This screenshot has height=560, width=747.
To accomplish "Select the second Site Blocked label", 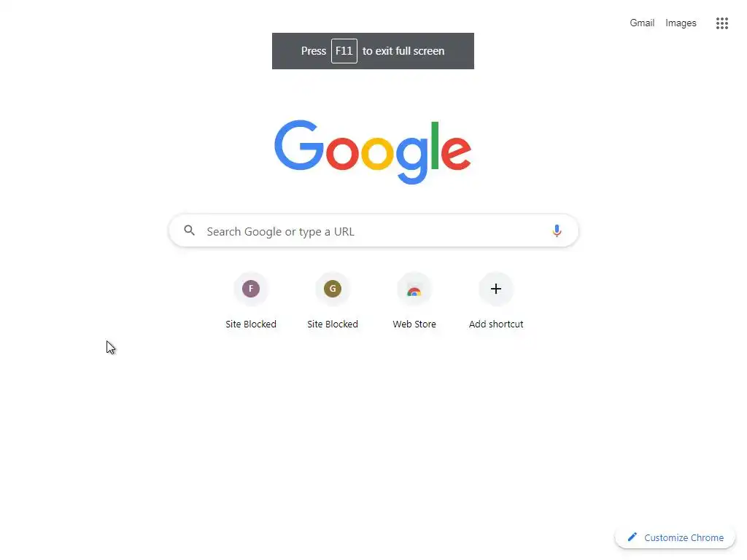I will coord(333,324).
